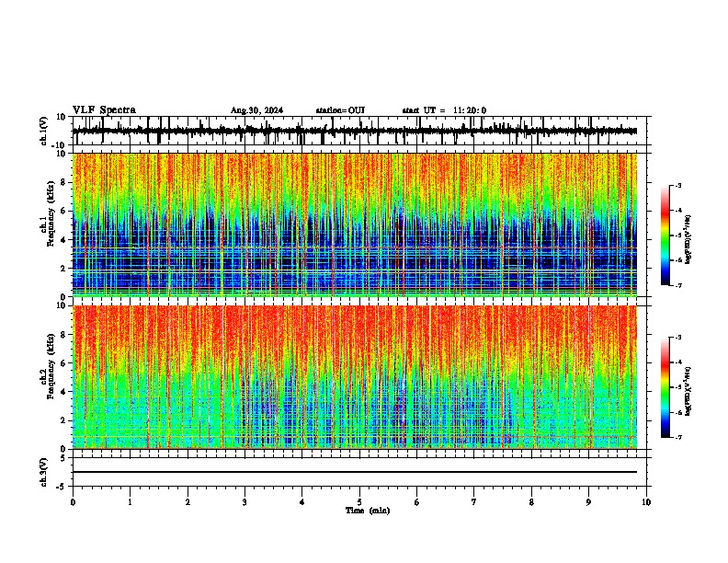Click the "-7" label on the ch.1 colorbar
728x563 pixels.
click(677, 285)
